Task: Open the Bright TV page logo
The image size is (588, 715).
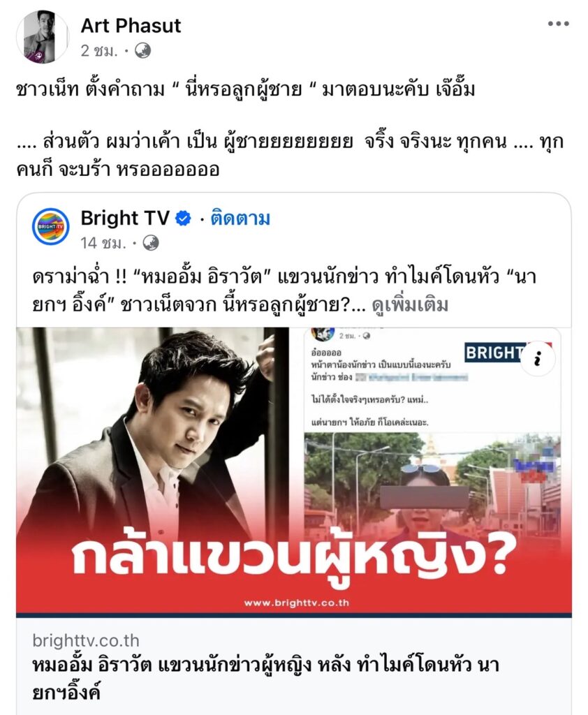Action: (51, 226)
